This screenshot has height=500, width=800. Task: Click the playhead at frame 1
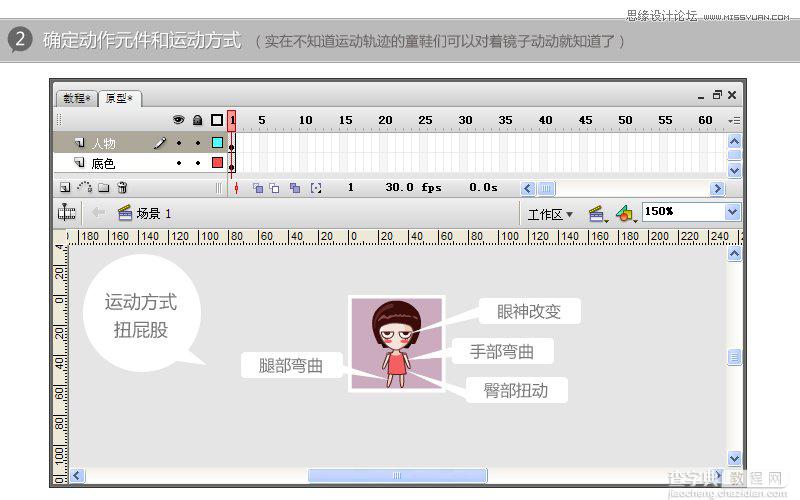232,120
